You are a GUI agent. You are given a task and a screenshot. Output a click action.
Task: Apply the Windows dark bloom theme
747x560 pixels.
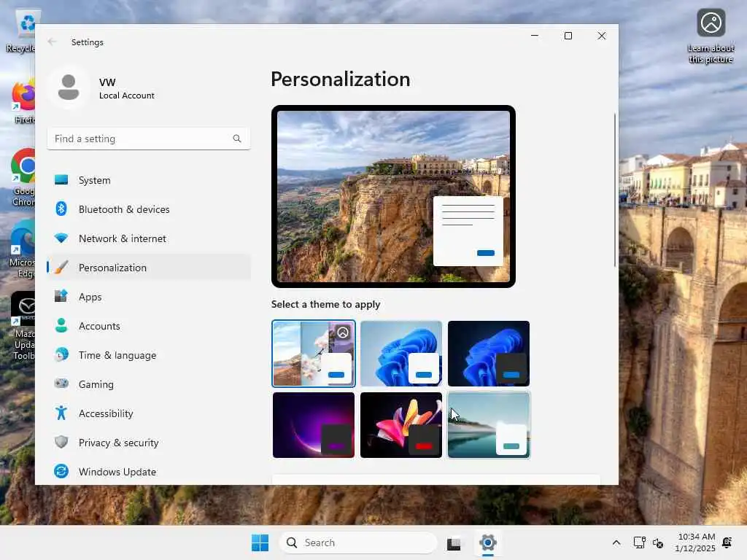coord(488,354)
